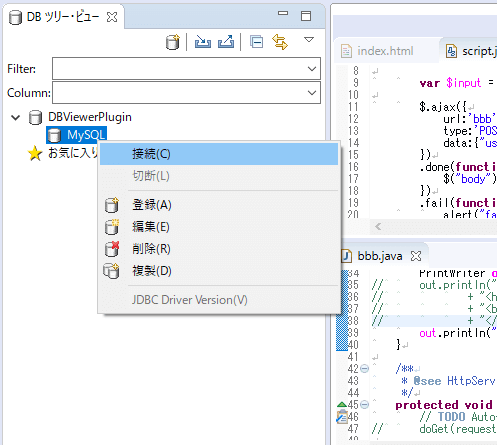
Task: Click the register database icon in toolbar
Action: 173,42
